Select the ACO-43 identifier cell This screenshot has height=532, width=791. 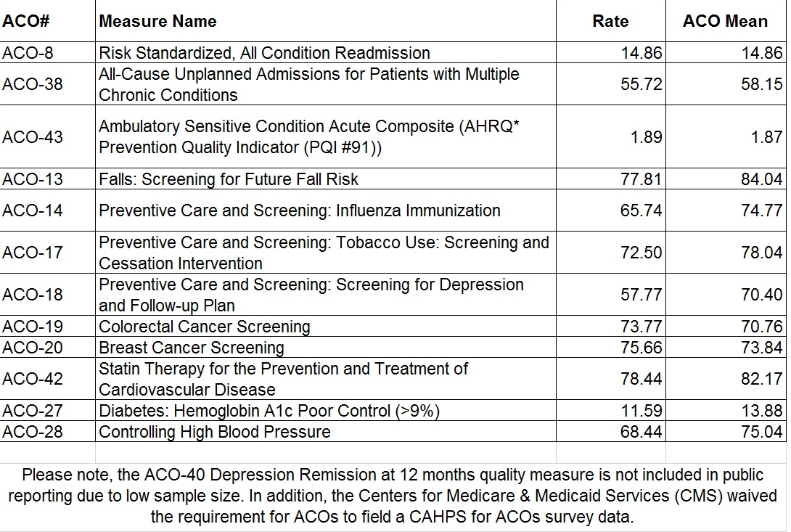click(x=32, y=137)
